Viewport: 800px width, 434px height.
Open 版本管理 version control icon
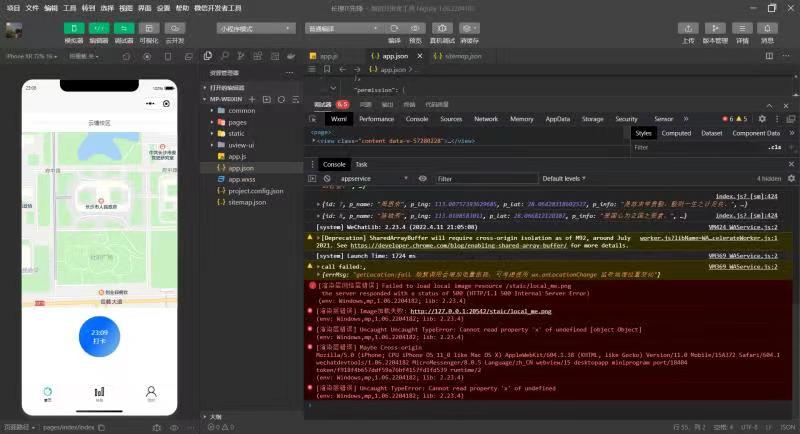tap(715, 29)
